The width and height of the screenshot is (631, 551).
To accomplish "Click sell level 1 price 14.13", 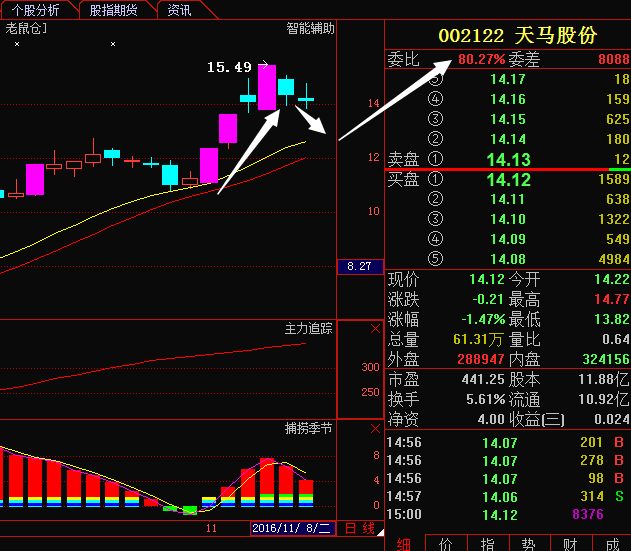I will coord(508,160).
